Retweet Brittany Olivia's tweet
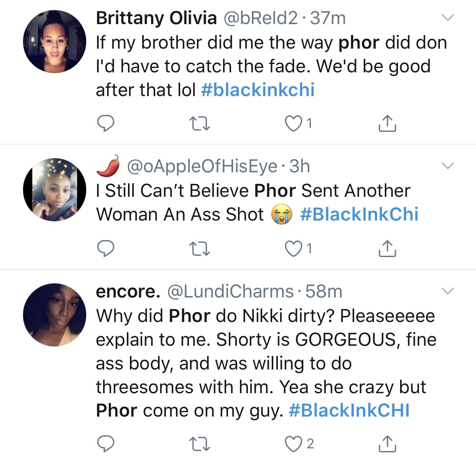Viewport: 476px width, 461px height. (x=200, y=124)
